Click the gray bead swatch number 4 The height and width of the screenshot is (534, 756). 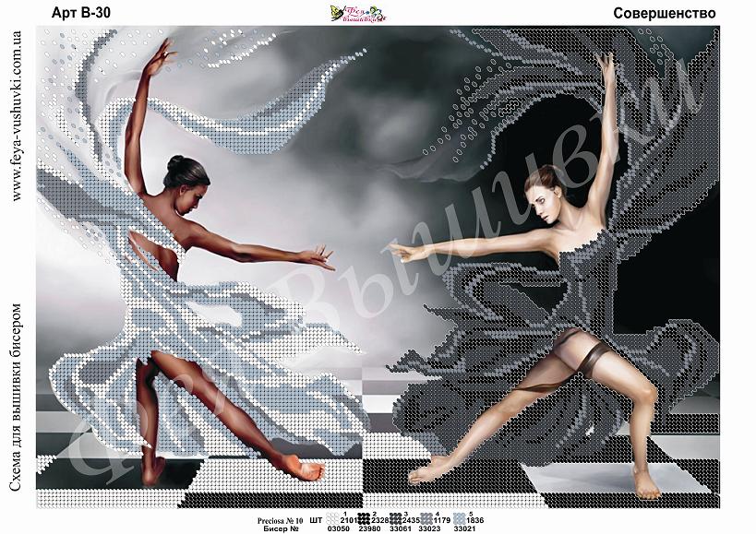(426, 519)
